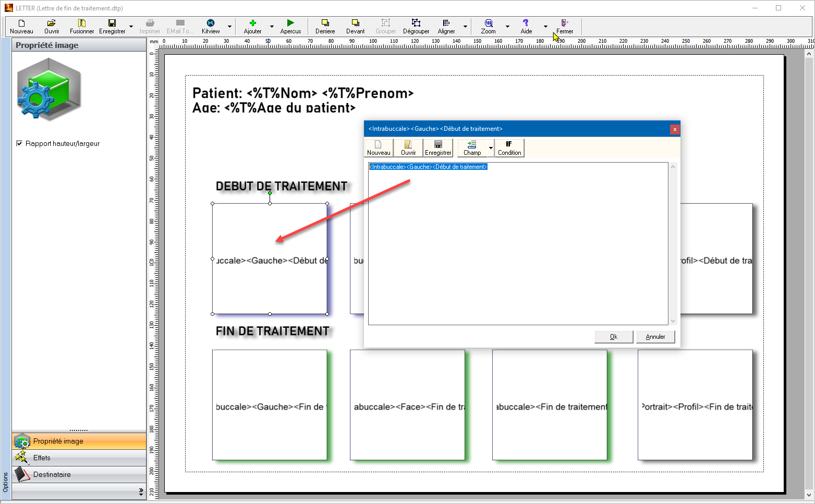815x504 pixels.
Task: Bring object forward with the Devant icon
Action: tap(355, 23)
